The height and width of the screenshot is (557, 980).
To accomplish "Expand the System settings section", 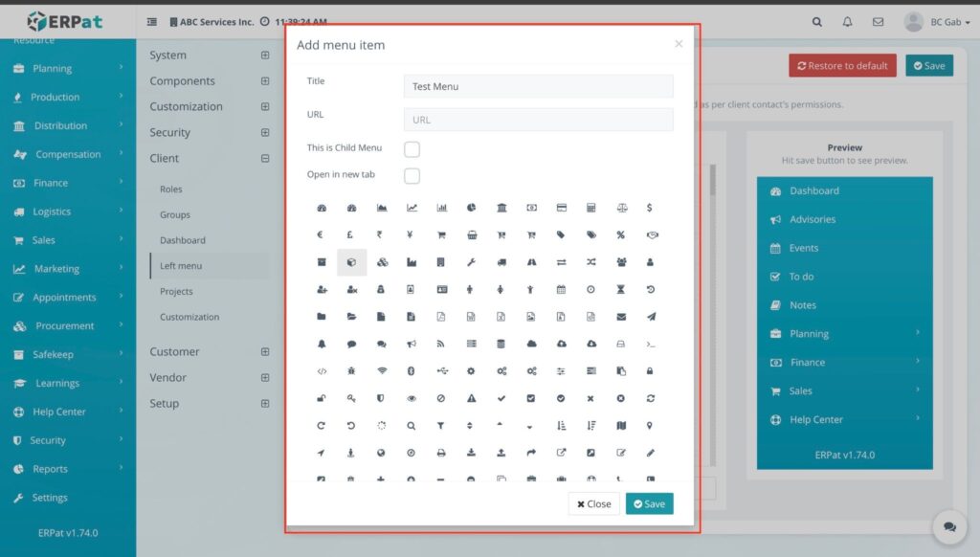I will pyautogui.click(x=265, y=55).
